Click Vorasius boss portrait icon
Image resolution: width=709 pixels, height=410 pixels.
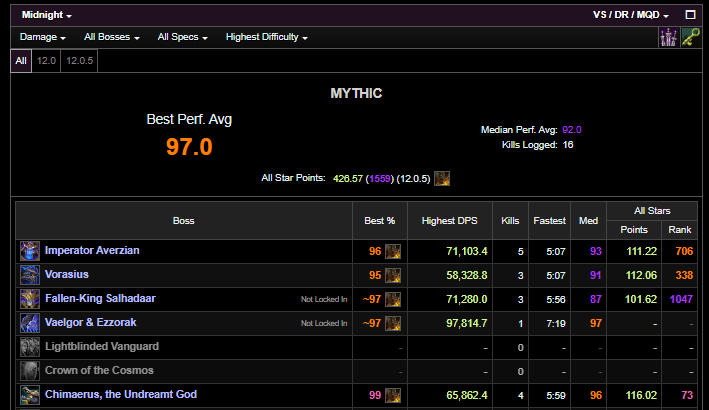coord(30,275)
